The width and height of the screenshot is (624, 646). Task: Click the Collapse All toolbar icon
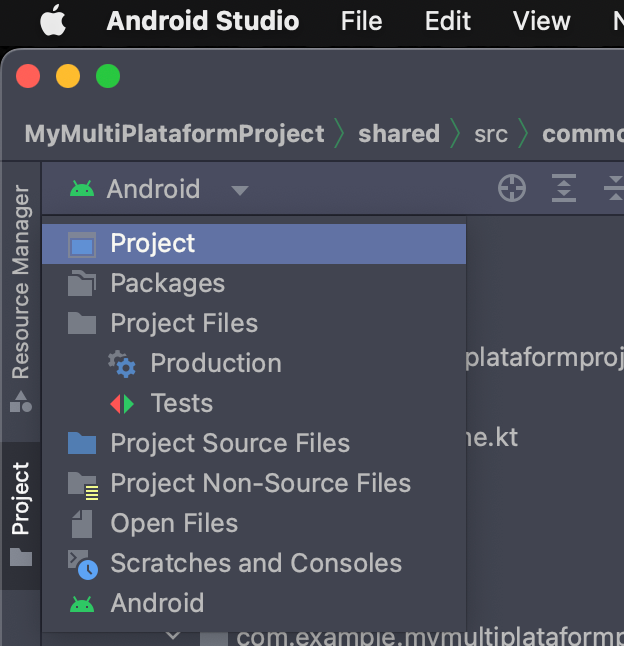click(615, 188)
